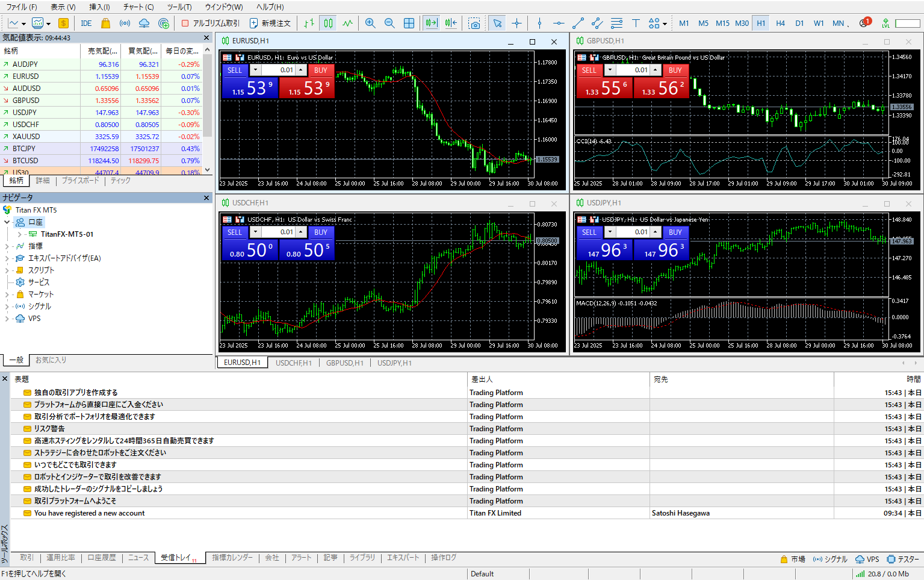
Task: Zoom in on the chart
Action: (x=370, y=23)
